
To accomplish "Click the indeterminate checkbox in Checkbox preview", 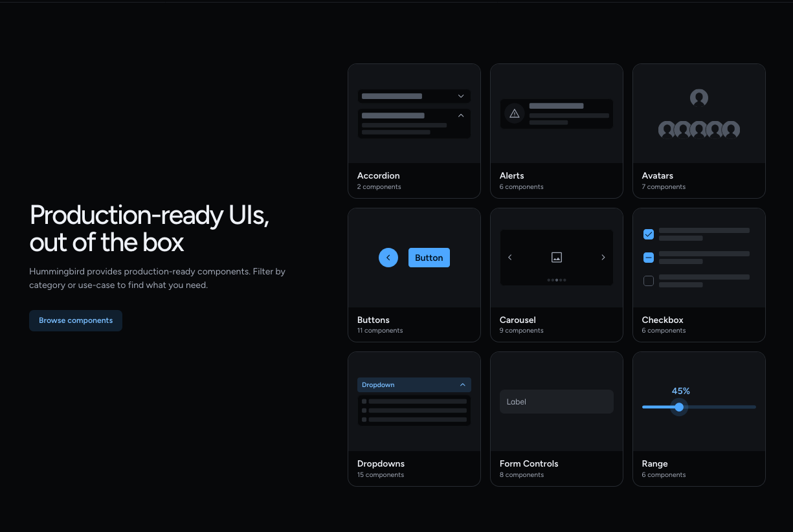I will click(x=648, y=257).
